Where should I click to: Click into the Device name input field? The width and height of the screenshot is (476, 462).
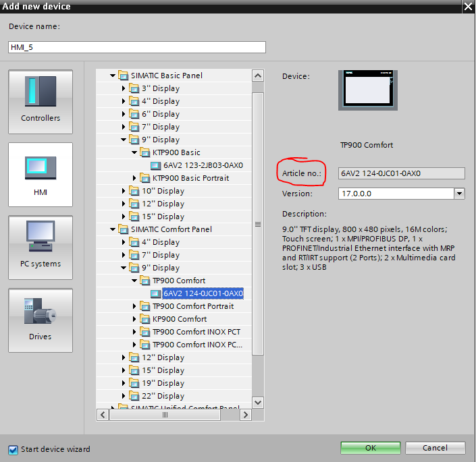pos(137,47)
